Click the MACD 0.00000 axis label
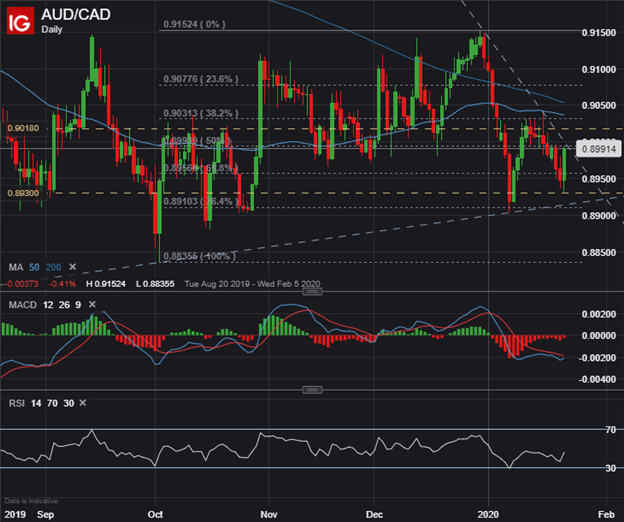The height and width of the screenshot is (522, 624). click(x=599, y=336)
